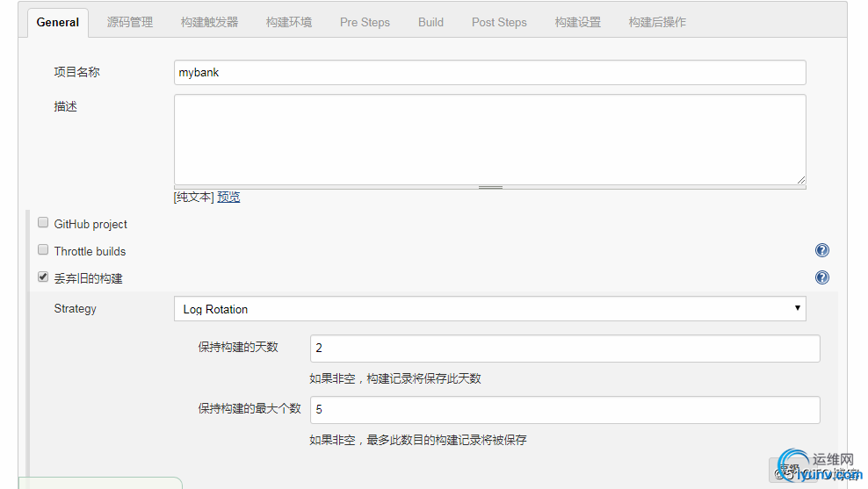Jump to the Pre Steps tab
Image resolution: width=868 pixels, height=489 pixels.
365,23
